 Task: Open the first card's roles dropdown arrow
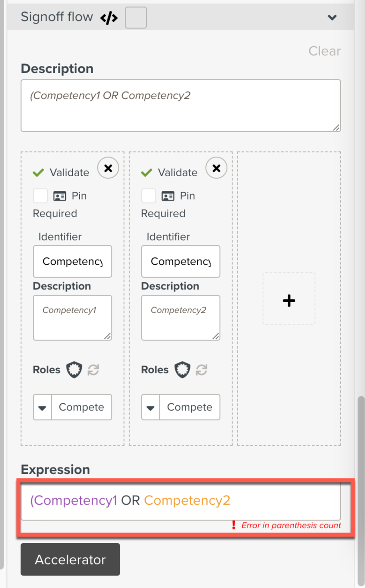pos(42,407)
